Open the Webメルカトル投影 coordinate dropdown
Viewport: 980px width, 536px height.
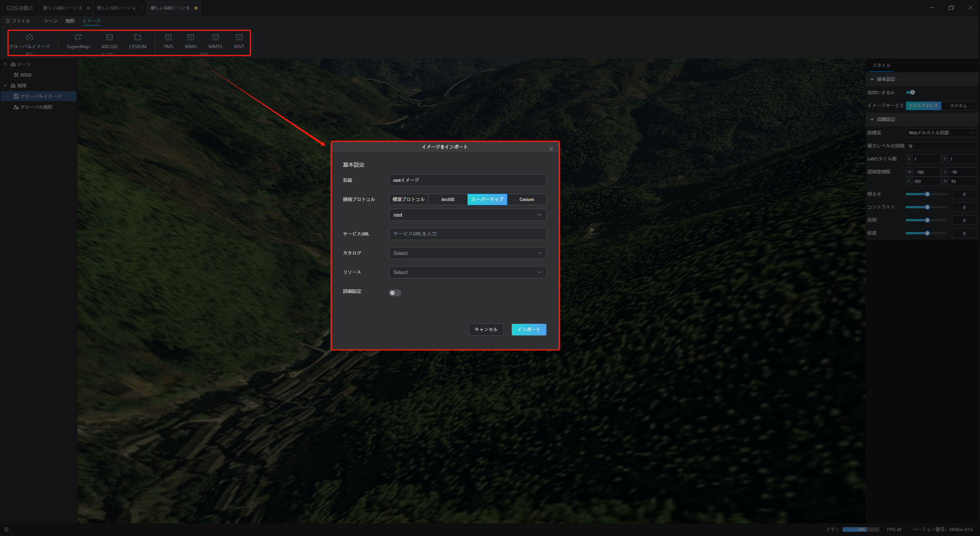point(940,133)
